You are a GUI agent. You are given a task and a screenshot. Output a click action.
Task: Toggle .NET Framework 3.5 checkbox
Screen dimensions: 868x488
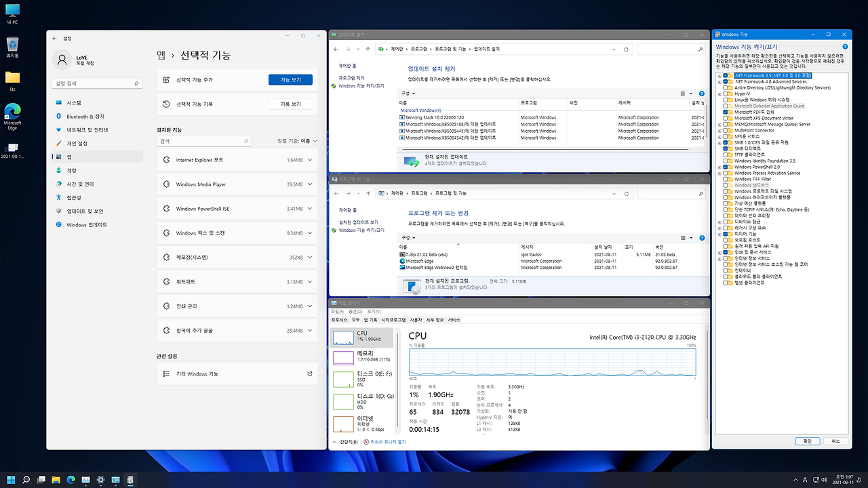tap(726, 75)
